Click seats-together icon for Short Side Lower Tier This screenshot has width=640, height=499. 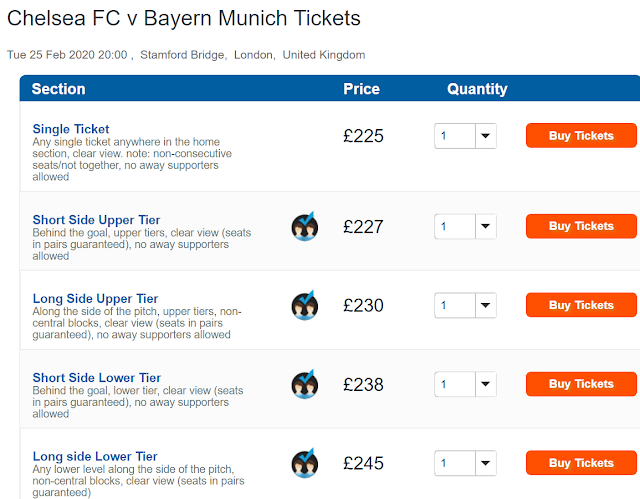pyautogui.click(x=305, y=384)
